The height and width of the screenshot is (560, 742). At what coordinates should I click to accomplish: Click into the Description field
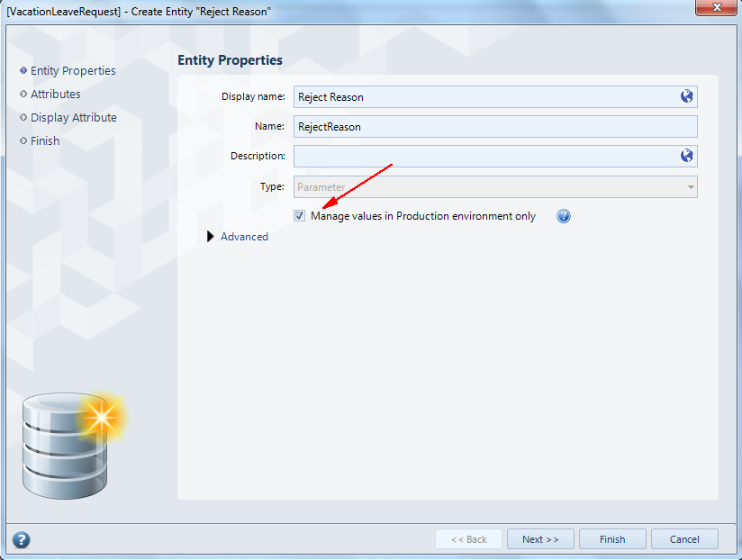click(x=486, y=156)
